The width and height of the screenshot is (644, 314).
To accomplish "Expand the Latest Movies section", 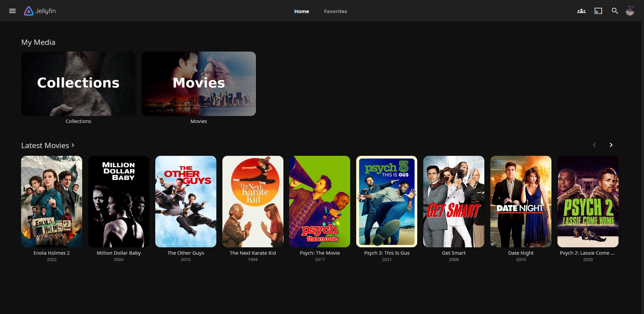I will (x=48, y=145).
